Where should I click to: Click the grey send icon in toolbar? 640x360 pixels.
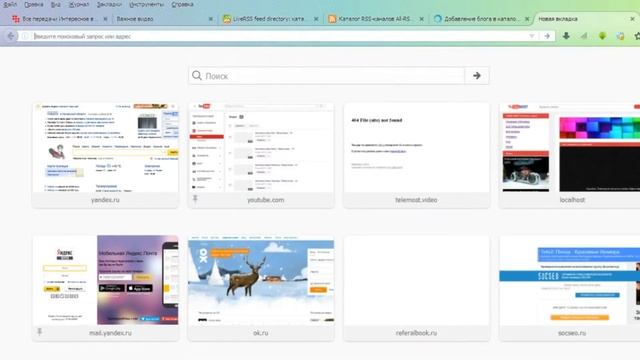click(x=584, y=36)
